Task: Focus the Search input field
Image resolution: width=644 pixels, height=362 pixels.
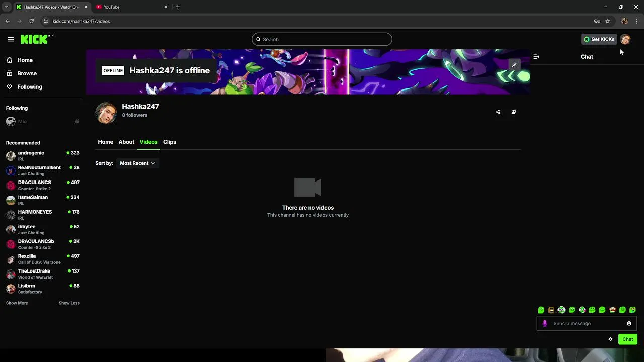Action: tap(322, 39)
